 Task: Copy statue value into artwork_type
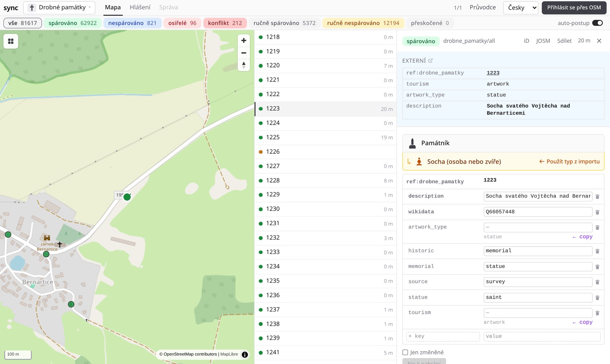pyautogui.click(x=583, y=237)
